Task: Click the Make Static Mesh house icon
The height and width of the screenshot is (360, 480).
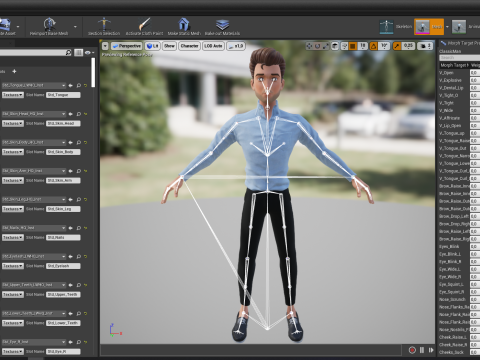Action: pyautogui.click(x=184, y=24)
